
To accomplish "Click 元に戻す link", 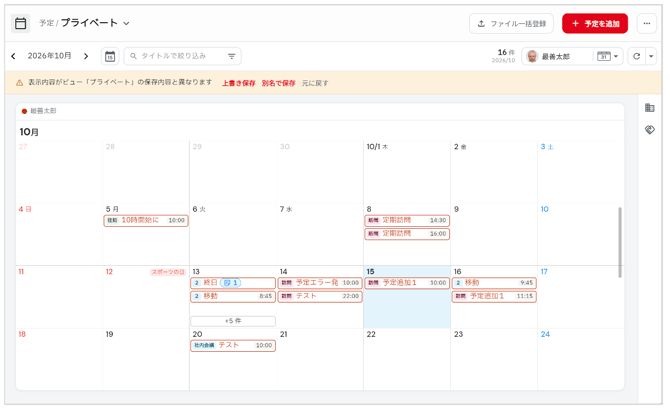I will click(315, 83).
